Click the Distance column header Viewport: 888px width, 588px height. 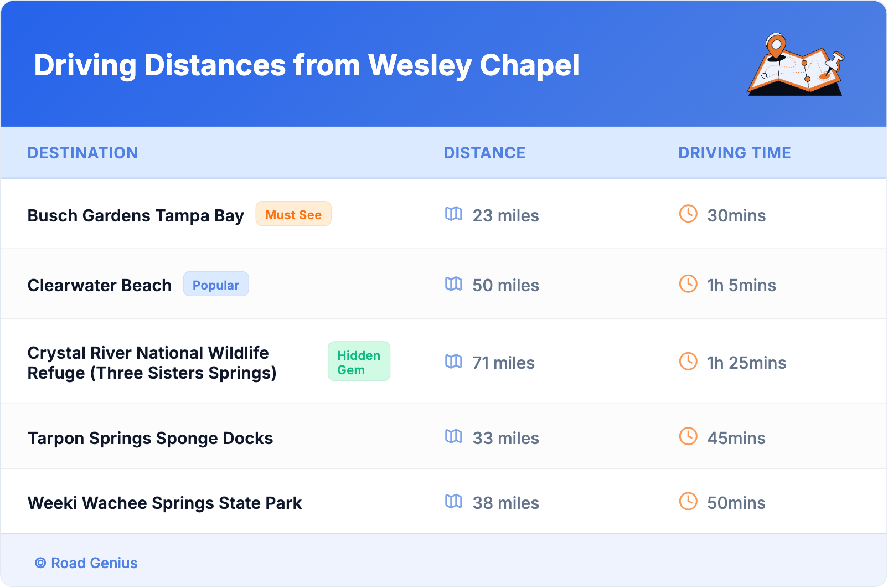click(484, 153)
